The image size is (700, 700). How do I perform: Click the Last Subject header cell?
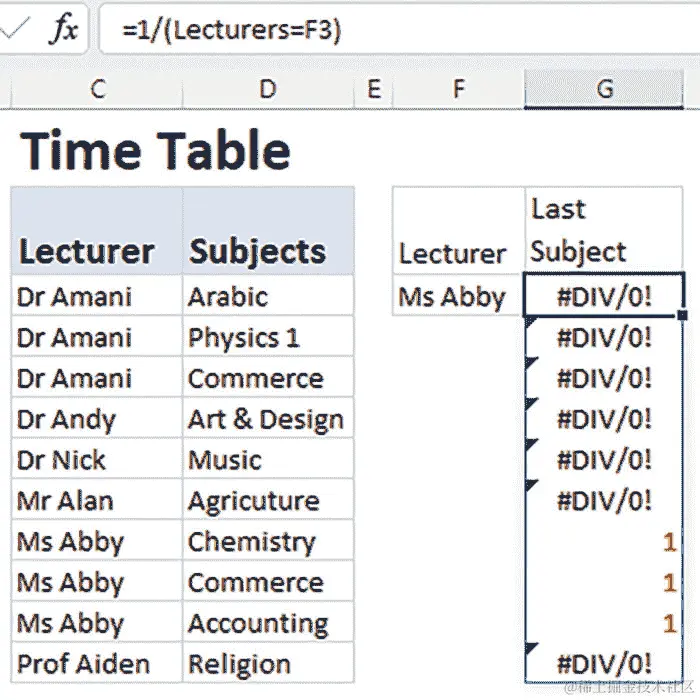(x=603, y=230)
